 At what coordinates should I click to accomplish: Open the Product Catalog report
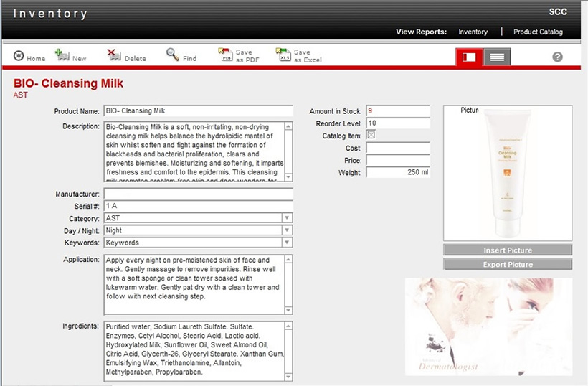point(538,32)
